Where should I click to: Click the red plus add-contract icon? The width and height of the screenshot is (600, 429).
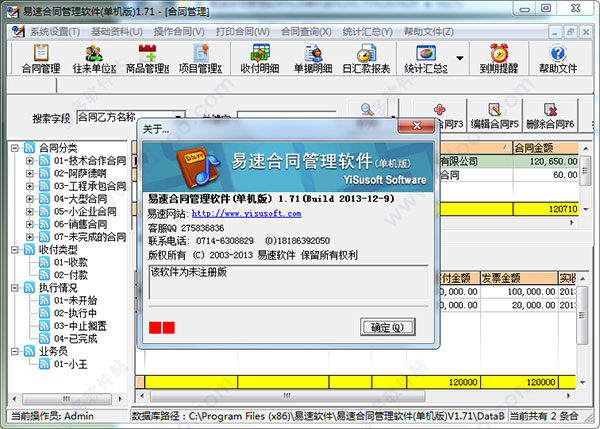pyautogui.click(x=440, y=109)
